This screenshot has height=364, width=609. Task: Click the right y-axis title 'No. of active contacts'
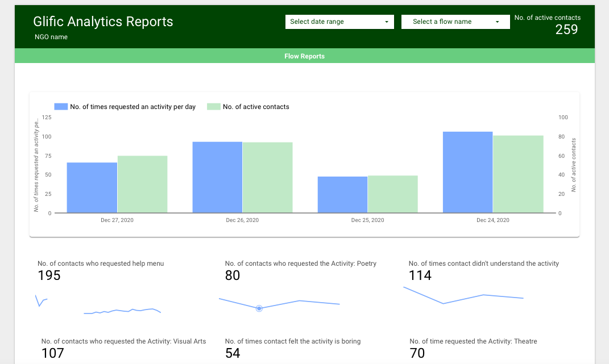[573, 165]
